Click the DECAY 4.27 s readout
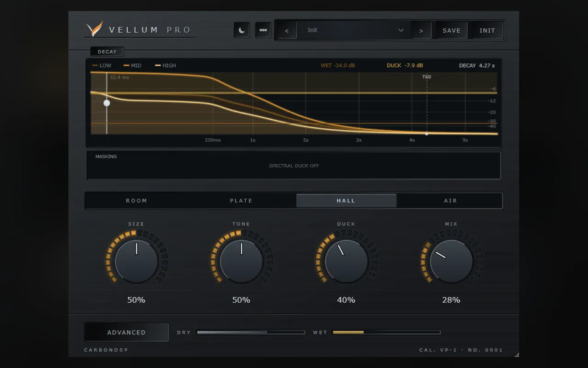 click(477, 65)
